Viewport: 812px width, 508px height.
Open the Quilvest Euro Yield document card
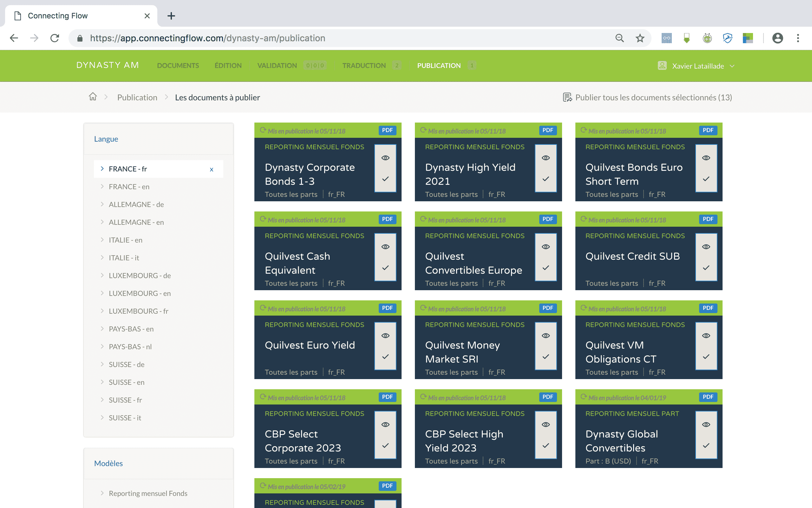pyautogui.click(x=328, y=340)
